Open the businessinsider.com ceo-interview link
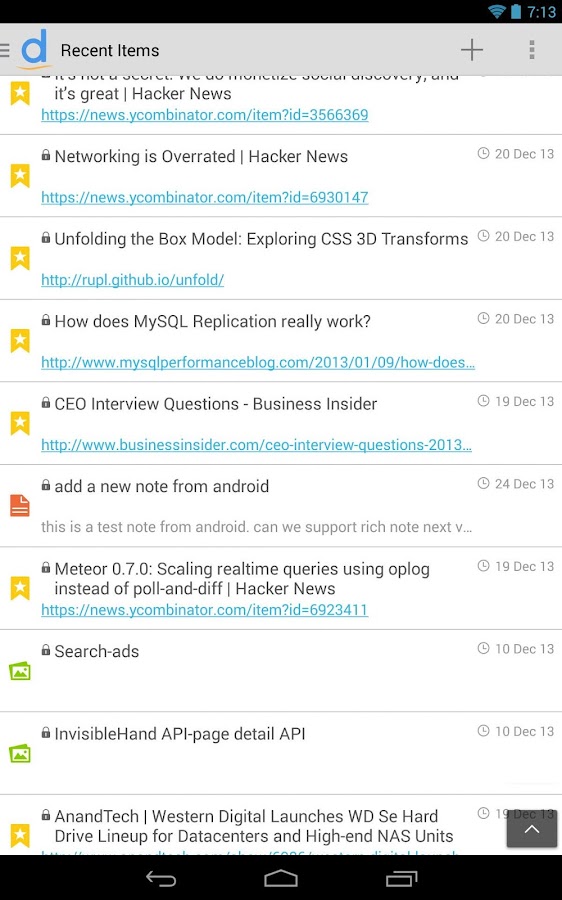 coord(257,445)
